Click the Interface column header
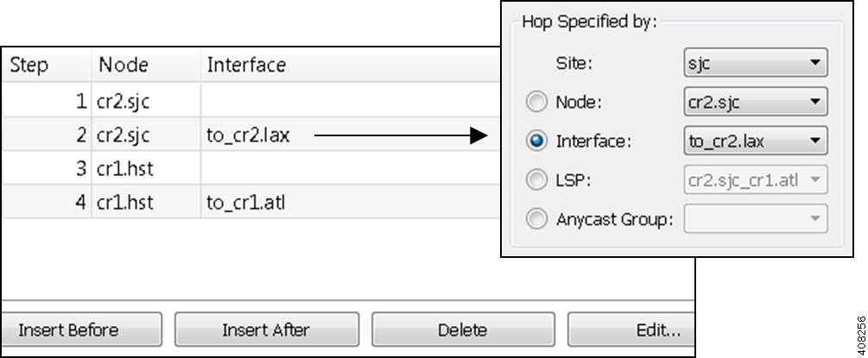The width and height of the screenshot is (868, 358). click(246, 66)
